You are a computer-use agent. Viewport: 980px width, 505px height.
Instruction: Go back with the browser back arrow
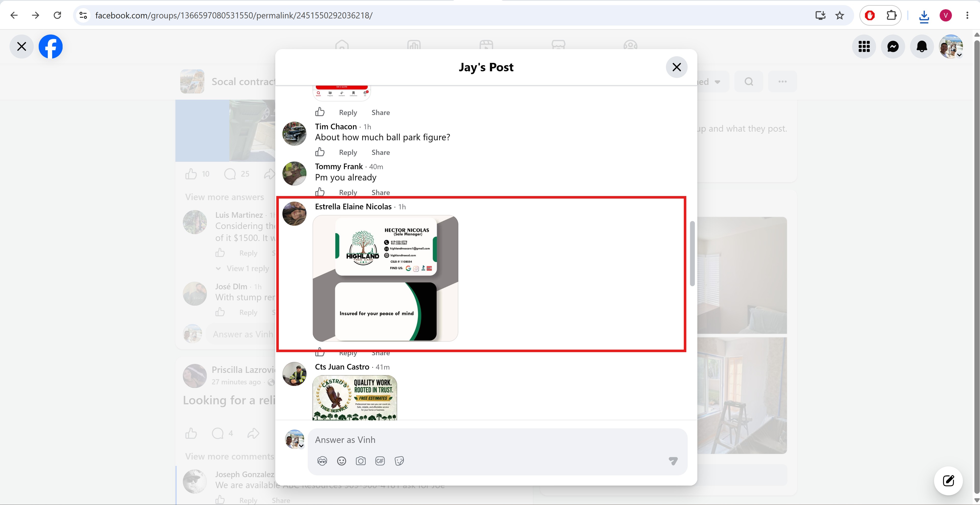(x=14, y=15)
